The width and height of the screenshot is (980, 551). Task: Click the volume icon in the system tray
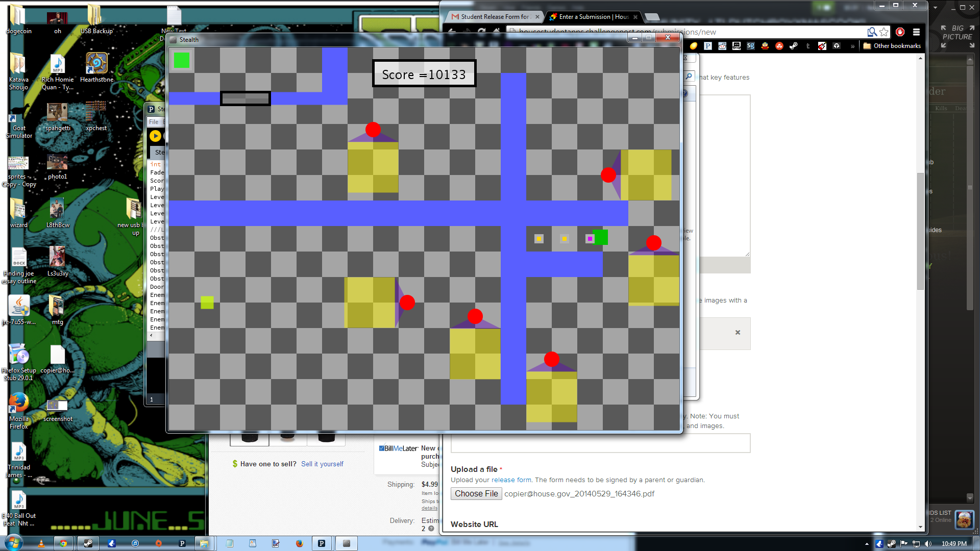pos(928,544)
